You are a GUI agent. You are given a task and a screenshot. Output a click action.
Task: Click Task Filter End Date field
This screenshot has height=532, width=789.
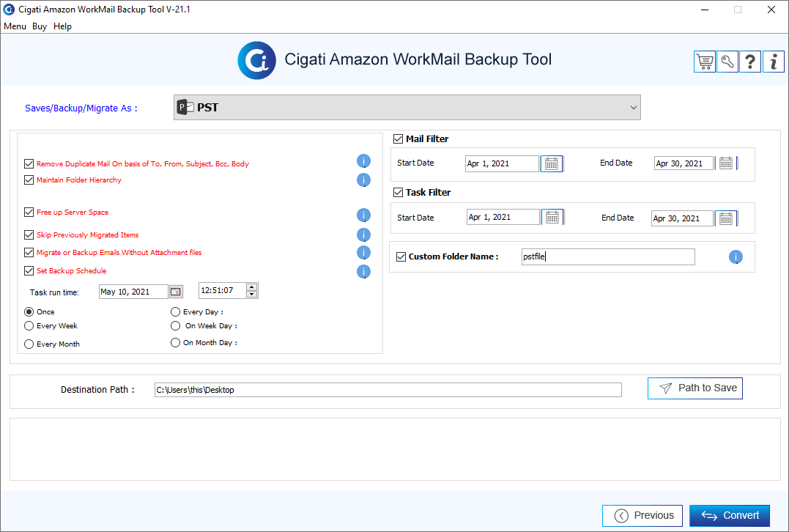[x=682, y=218]
